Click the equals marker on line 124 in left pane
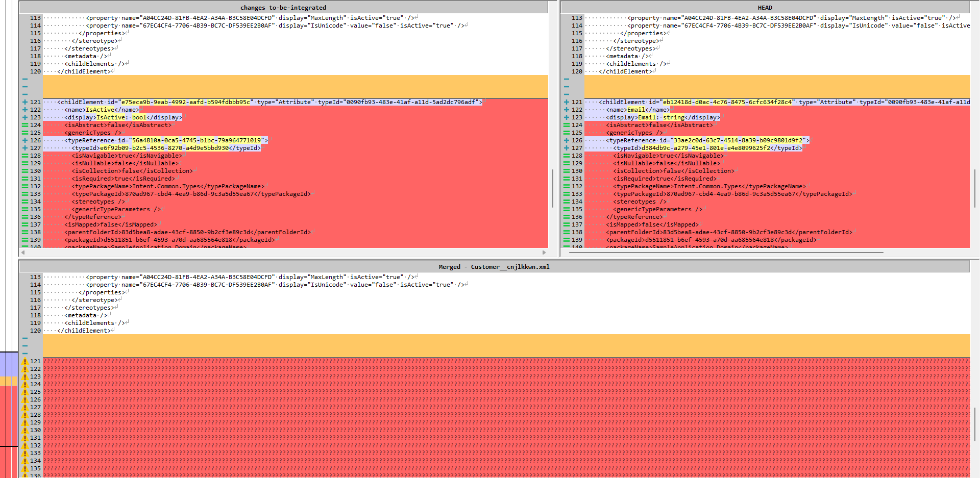Viewport: 980px width, 478px height. pyautogui.click(x=24, y=125)
